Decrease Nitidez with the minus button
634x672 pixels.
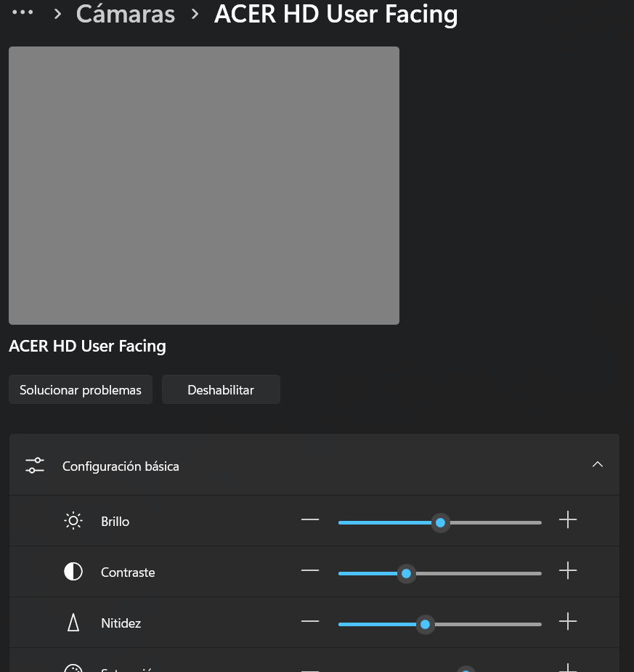point(310,622)
